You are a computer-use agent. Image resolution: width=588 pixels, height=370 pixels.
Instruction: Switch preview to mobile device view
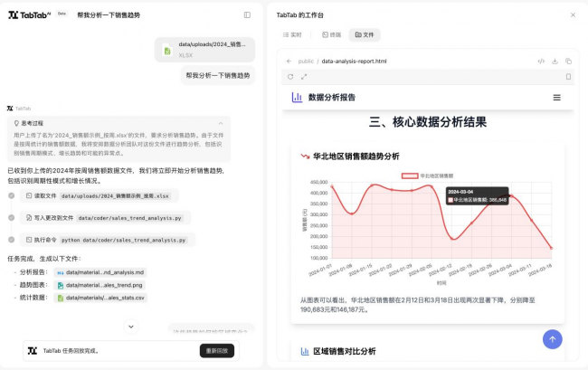[568, 77]
